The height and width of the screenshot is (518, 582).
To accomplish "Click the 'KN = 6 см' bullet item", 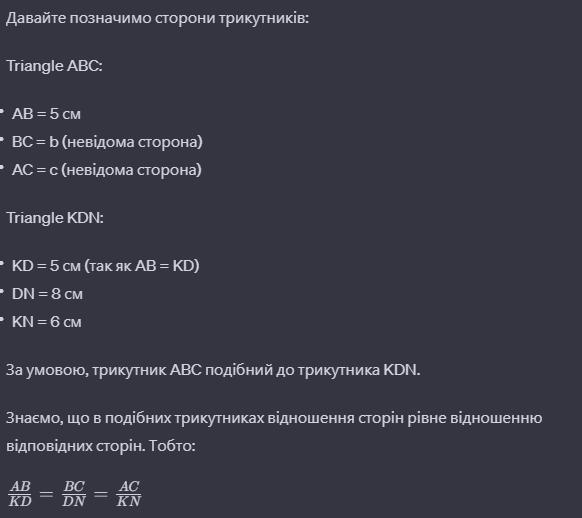I will tap(46, 322).
